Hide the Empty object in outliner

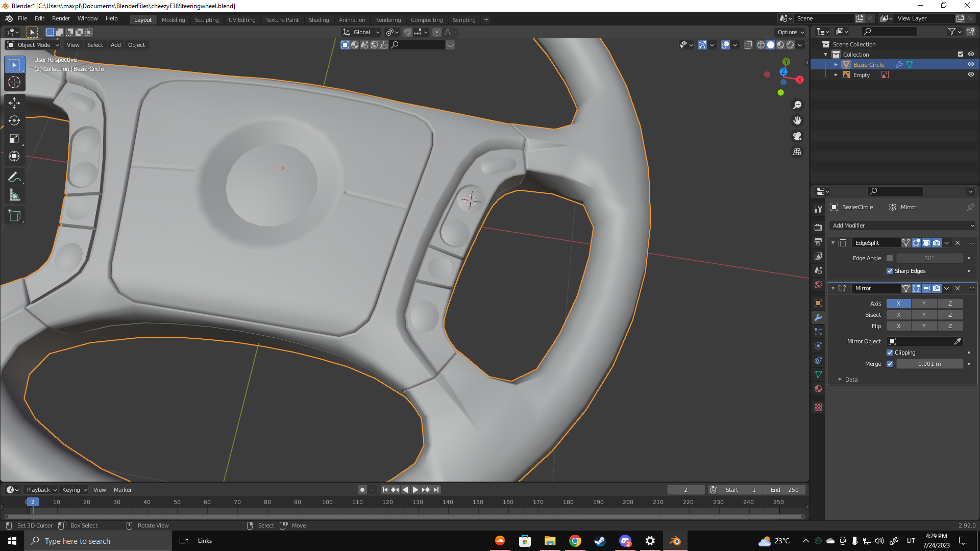click(x=971, y=74)
